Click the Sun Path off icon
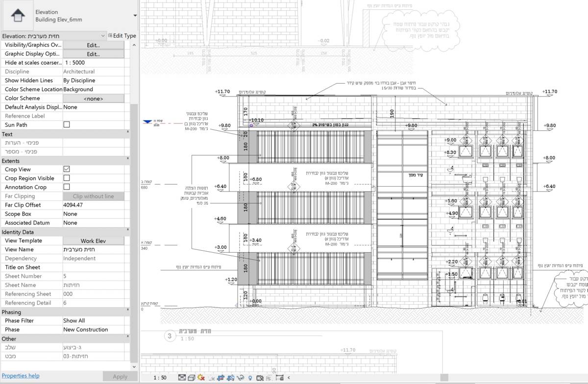 tap(201, 378)
